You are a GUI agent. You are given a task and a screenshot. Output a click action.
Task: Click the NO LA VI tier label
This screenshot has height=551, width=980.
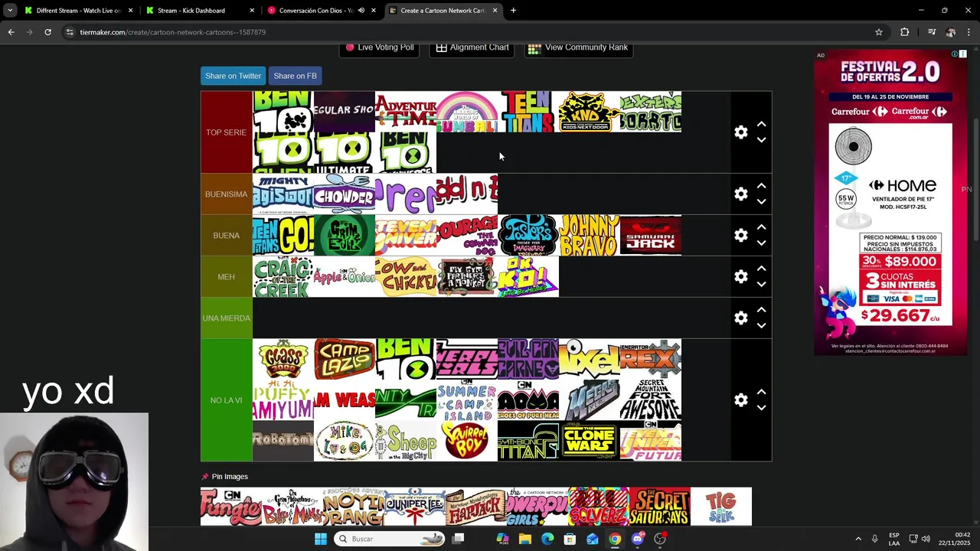click(x=226, y=400)
